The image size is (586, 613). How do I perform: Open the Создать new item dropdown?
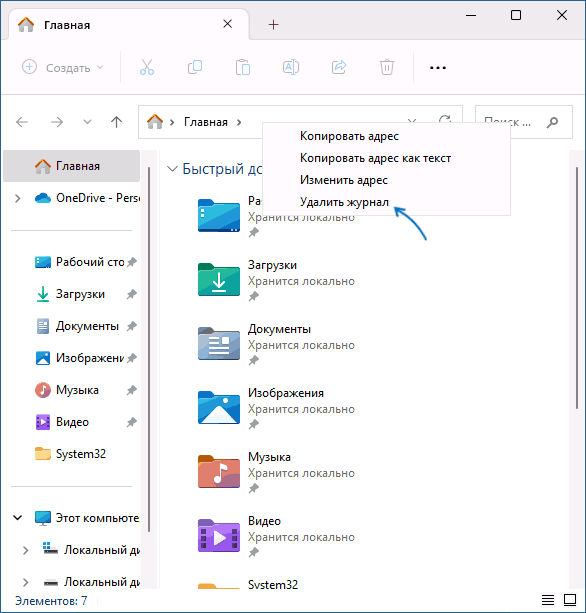(x=63, y=67)
